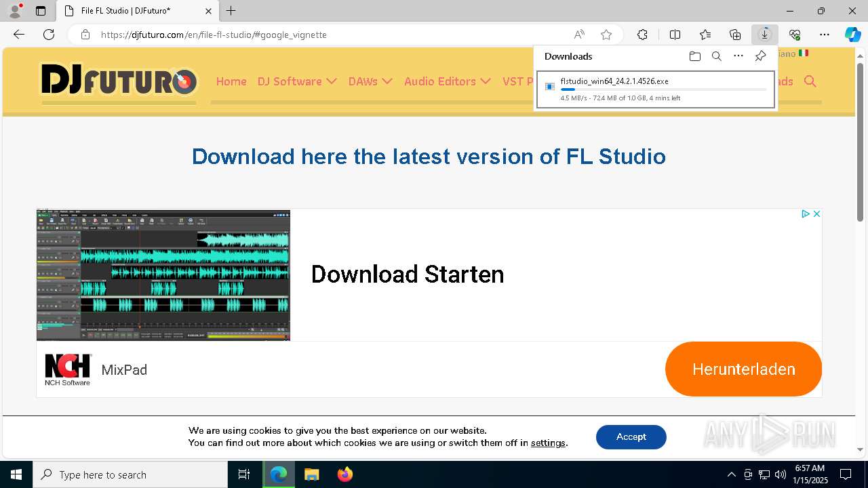Expand DJ Software dropdown menu

297,81
